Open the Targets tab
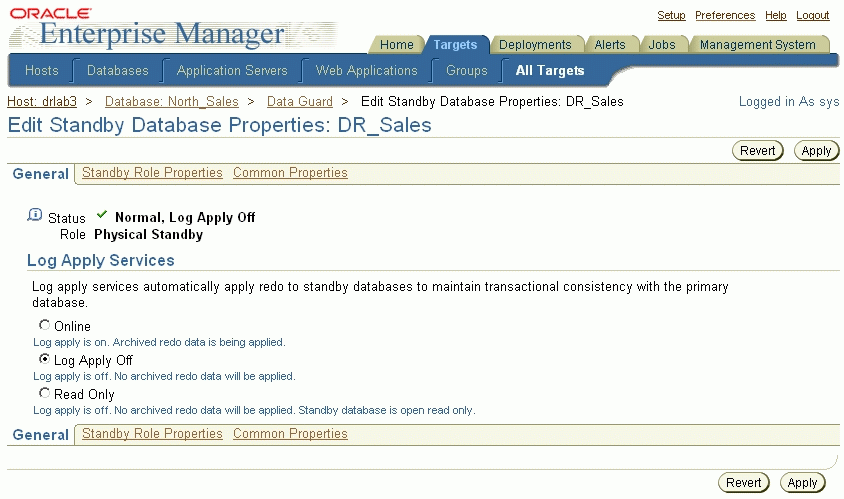 pos(455,45)
